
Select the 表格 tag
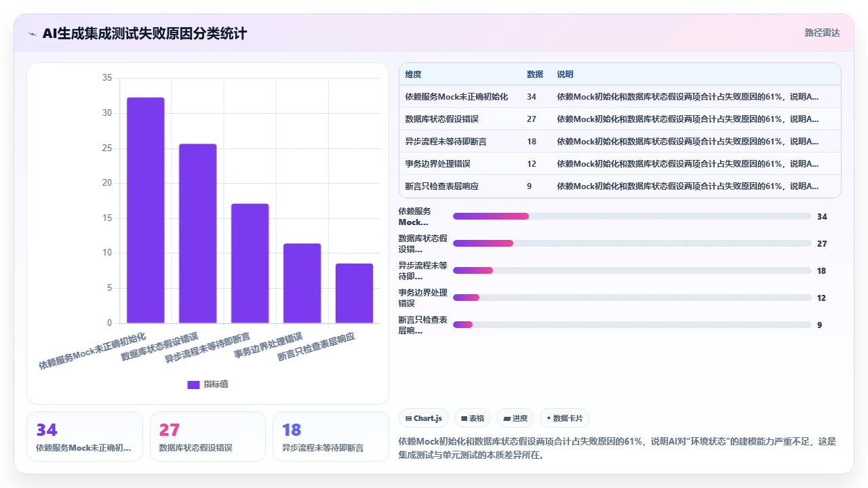click(473, 418)
